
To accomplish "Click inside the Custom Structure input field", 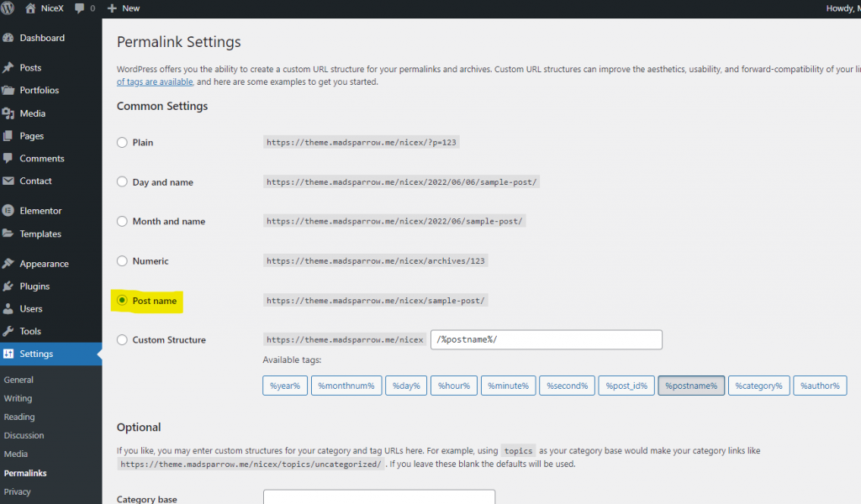I will (546, 339).
